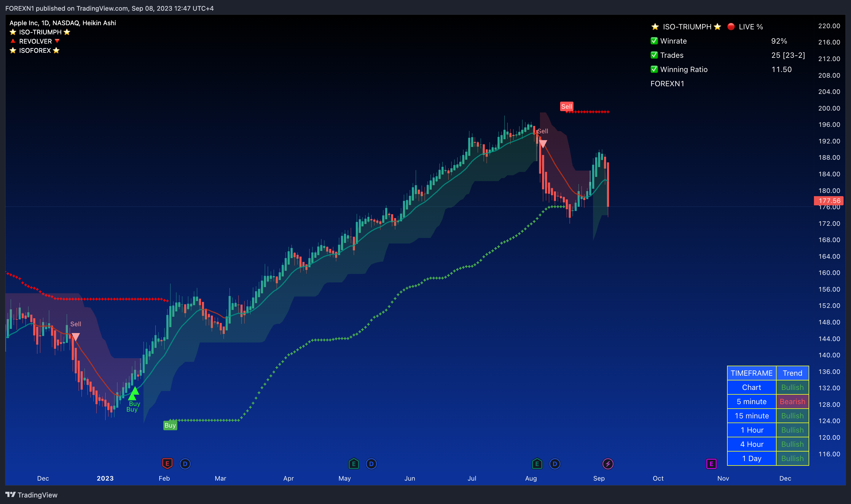Click the Trades 25 [23-2] value
Image resolution: width=851 pixels, height=504 pixels.
coord(788,55)
